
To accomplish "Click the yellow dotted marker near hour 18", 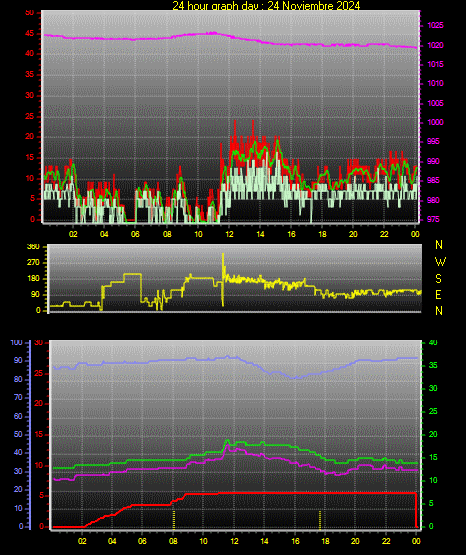I will tap(320, 520).
